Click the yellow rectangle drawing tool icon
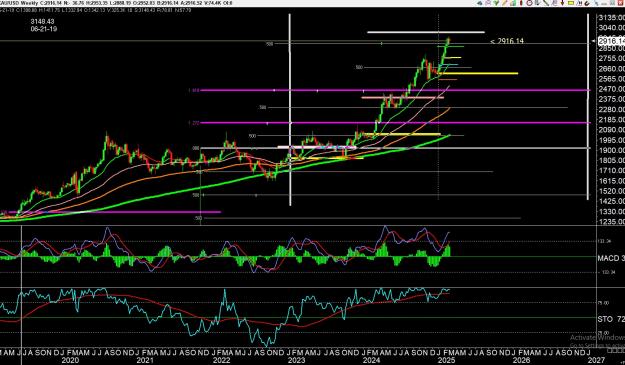 (x=571, y=3)
